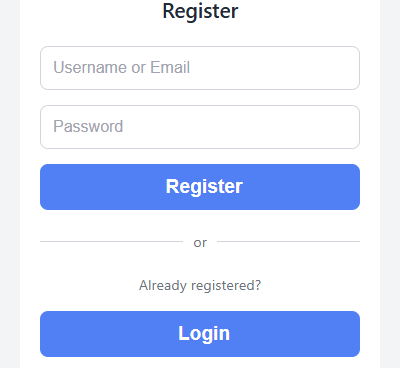Screen dimensions: 400x368
Task: Click the horizontal line left of 'or'
Action: pyautogui.click(x=111, y=241)
